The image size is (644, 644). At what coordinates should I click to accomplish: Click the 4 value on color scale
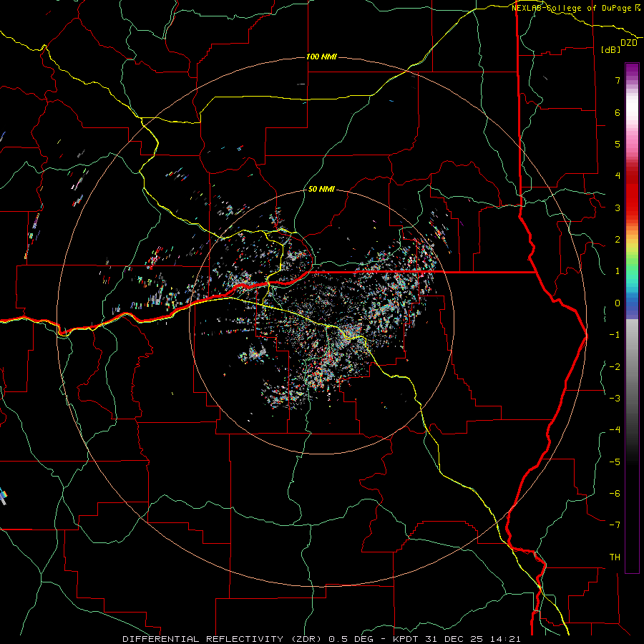coord(618,176)
